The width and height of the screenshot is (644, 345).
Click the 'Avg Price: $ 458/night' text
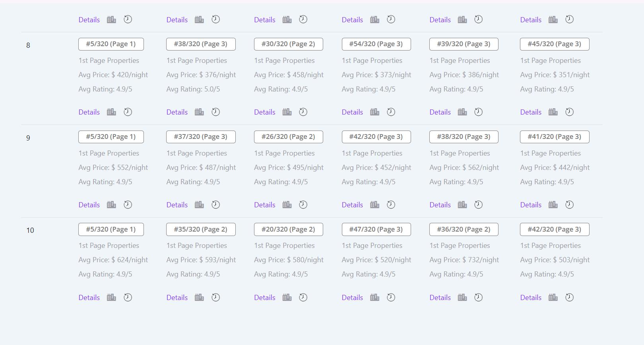[x=289, y=75]
